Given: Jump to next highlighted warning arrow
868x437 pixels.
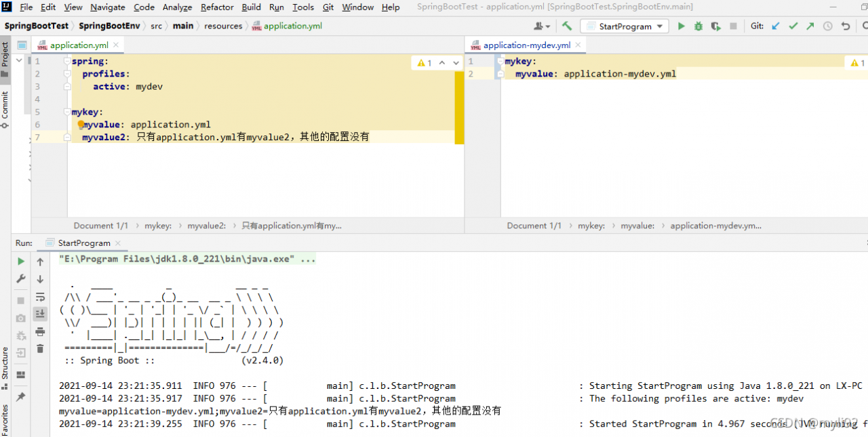Looking at the screenshot, I should point(456,62).
